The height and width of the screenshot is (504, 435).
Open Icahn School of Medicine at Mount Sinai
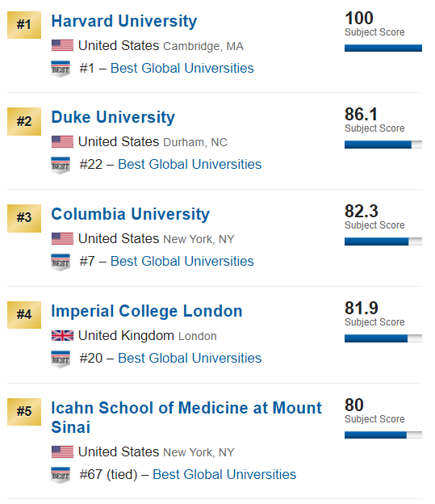point(186,418)
